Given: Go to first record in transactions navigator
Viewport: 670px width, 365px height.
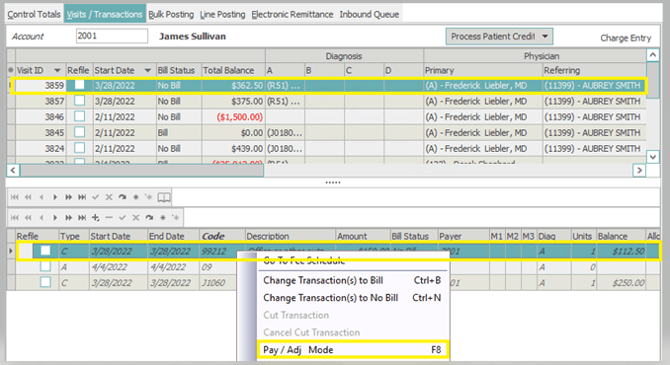Looking at the screenshot, I should pyautogui.click(x=15, y=218).
